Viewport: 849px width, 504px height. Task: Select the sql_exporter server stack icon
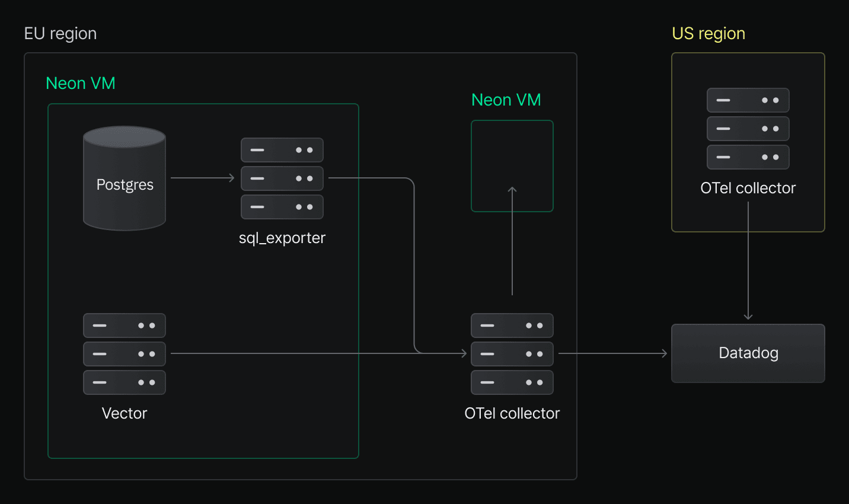(x=282, y=178)
